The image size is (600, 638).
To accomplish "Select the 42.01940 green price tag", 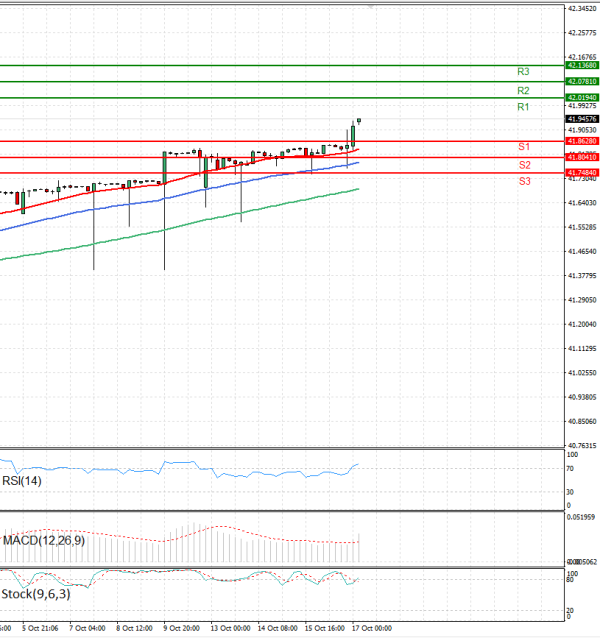I will coord(582,97).
